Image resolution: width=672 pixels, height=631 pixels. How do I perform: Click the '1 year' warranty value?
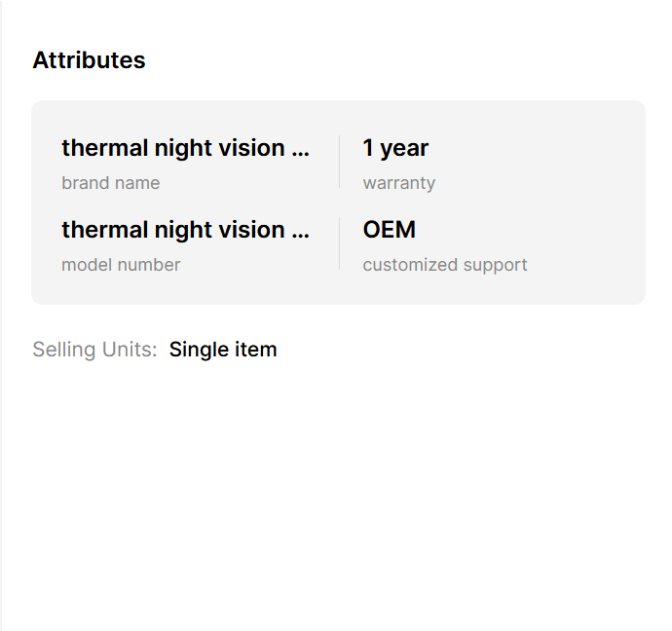coord(395,148)
